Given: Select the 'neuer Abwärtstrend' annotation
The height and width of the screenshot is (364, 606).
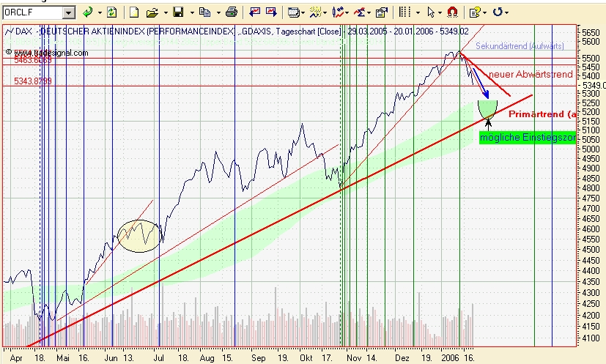Looking at the screenshot, I should [531, 74].
